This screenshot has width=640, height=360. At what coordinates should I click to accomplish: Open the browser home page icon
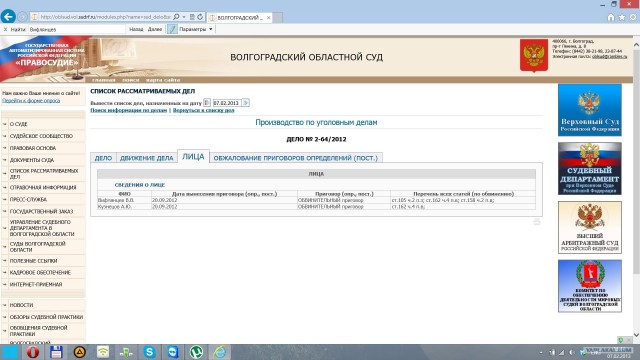pos(611,17)
